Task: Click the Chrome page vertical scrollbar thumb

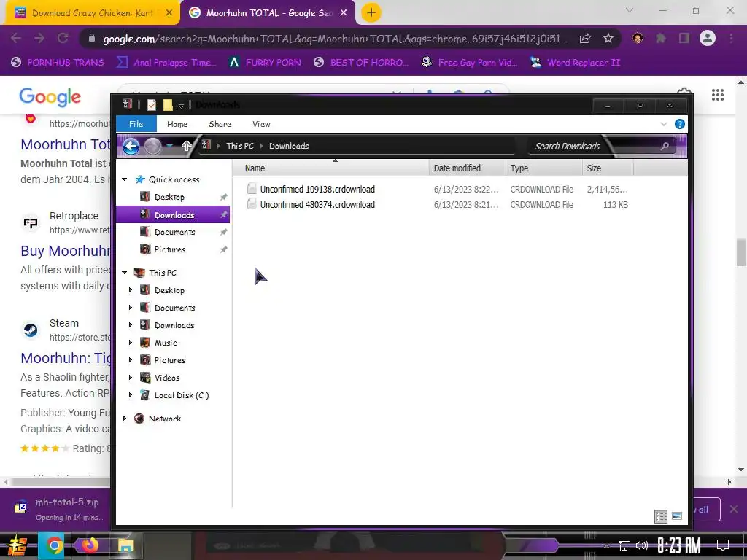Action: pos(741,253)
